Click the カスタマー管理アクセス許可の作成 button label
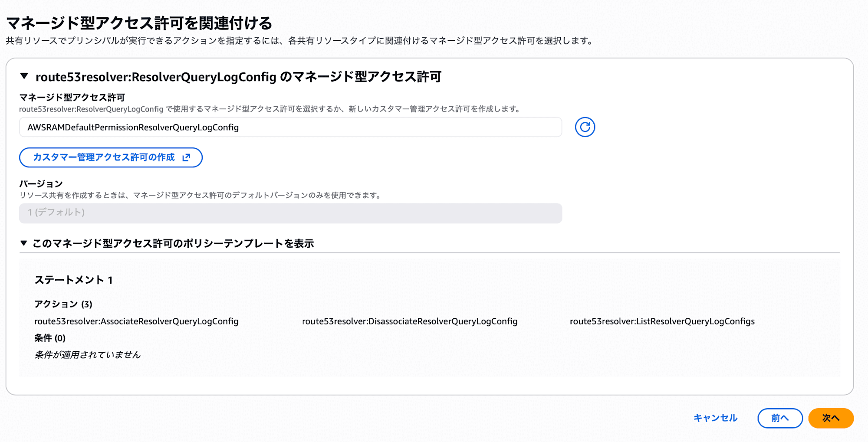Screen dimensions: 868x442 point(104,157)
